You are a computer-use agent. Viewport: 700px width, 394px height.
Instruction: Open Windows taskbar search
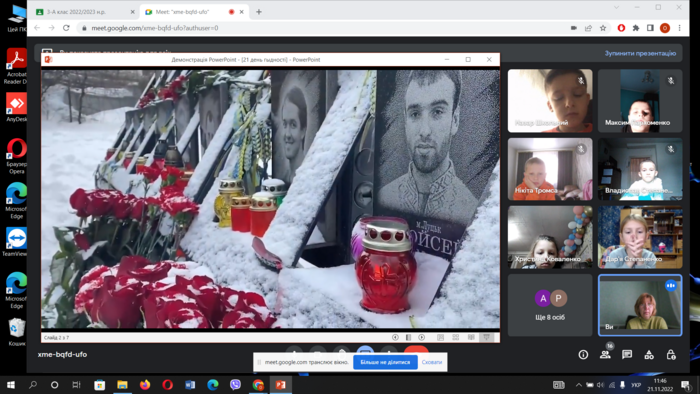[x=33, y=385]
